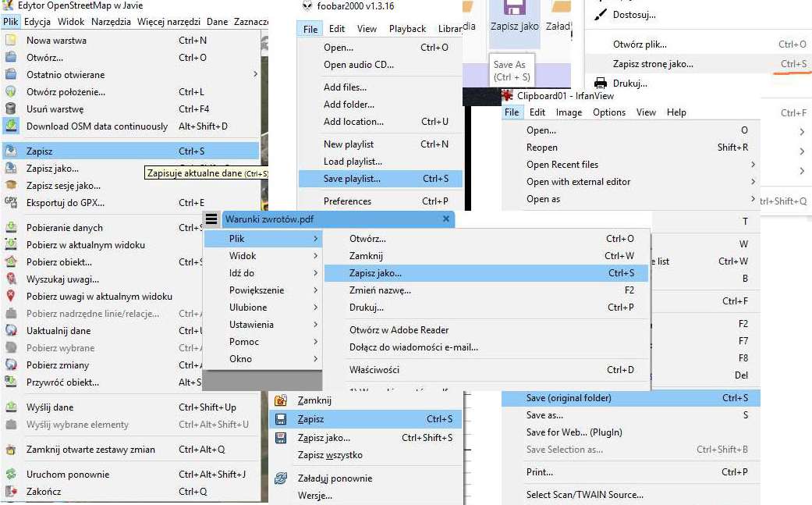The width and height of the screenshot is (812, 505).
Task: Click the save icon beside JOSM Zapisz Ctrl+S
Action: coord(11,151)
